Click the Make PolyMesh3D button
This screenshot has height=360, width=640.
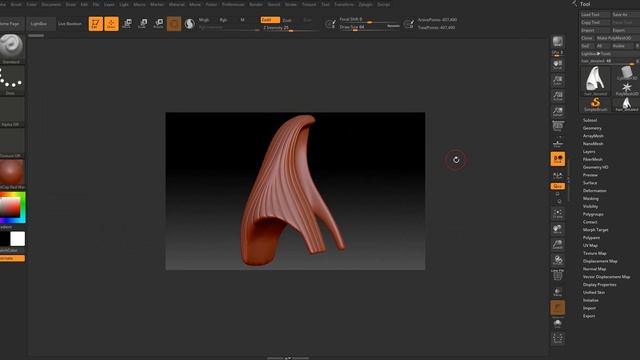click(618, 38)
